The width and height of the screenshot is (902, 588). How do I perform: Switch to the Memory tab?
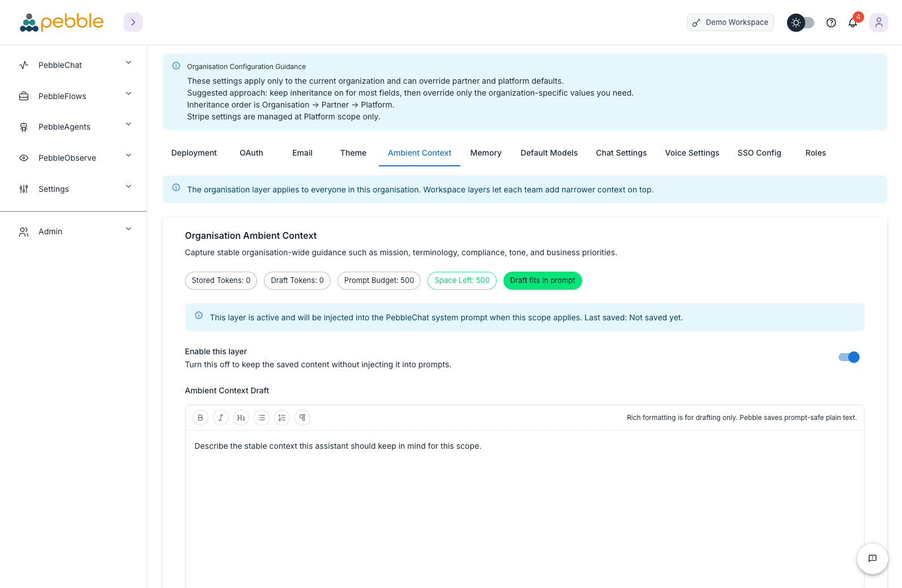(486, 153)
